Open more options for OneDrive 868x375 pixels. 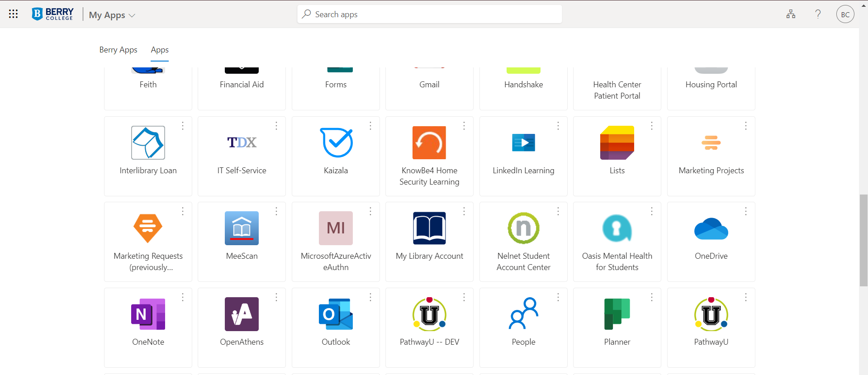pyautogui.click(x=746, y=211)
